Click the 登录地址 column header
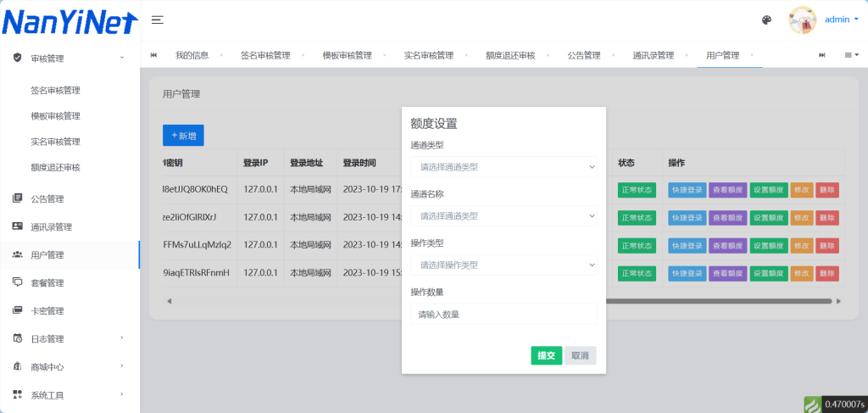Viewport: 868px width, 413px height. click(307, 164)
